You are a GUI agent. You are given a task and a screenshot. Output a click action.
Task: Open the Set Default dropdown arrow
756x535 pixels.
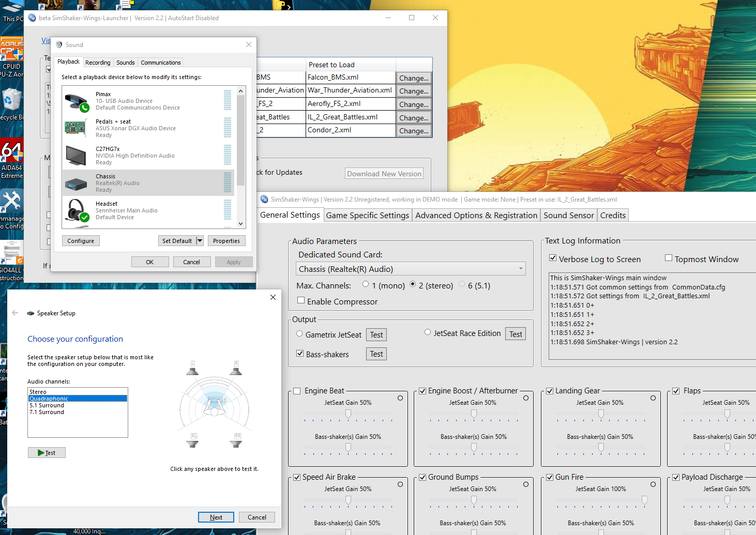(200, 241)
